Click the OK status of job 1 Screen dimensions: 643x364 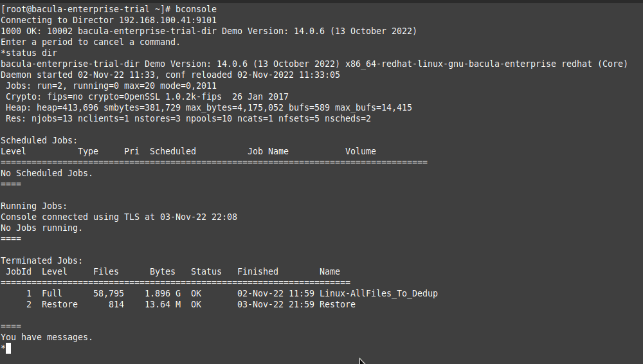196,293
